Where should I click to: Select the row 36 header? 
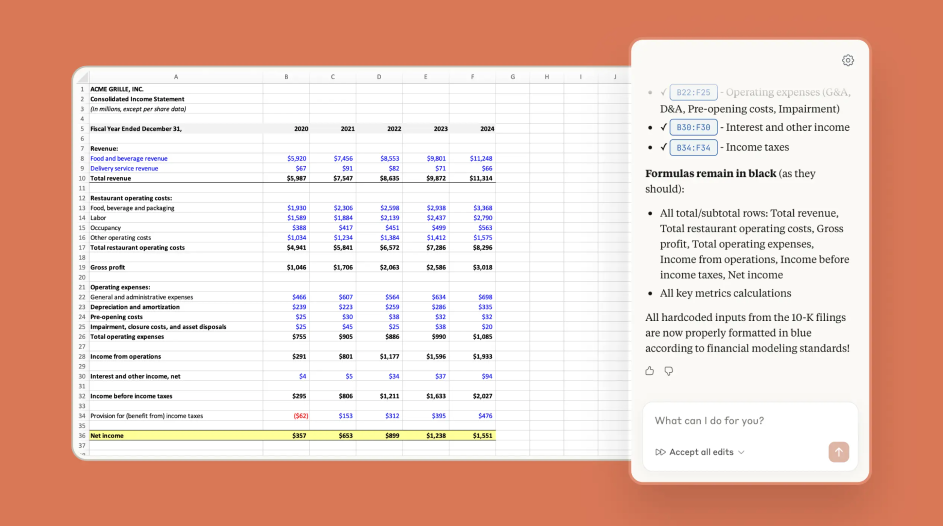81,436
